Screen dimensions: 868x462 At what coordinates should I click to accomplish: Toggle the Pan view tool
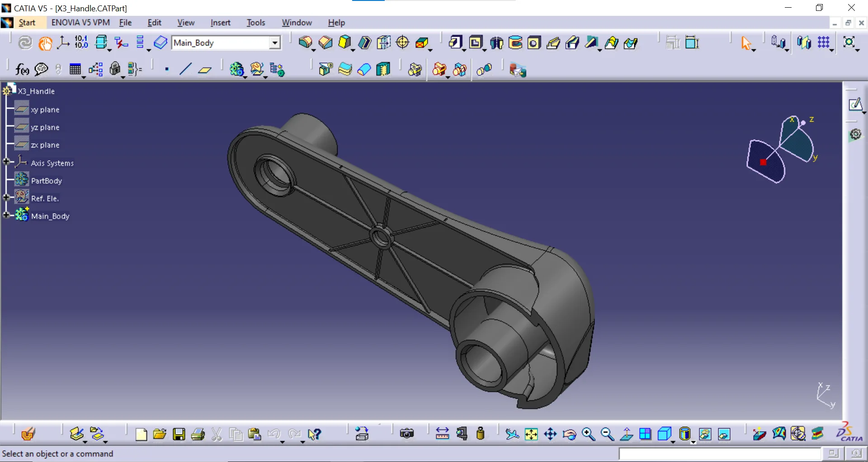click(x=550, y=434)
